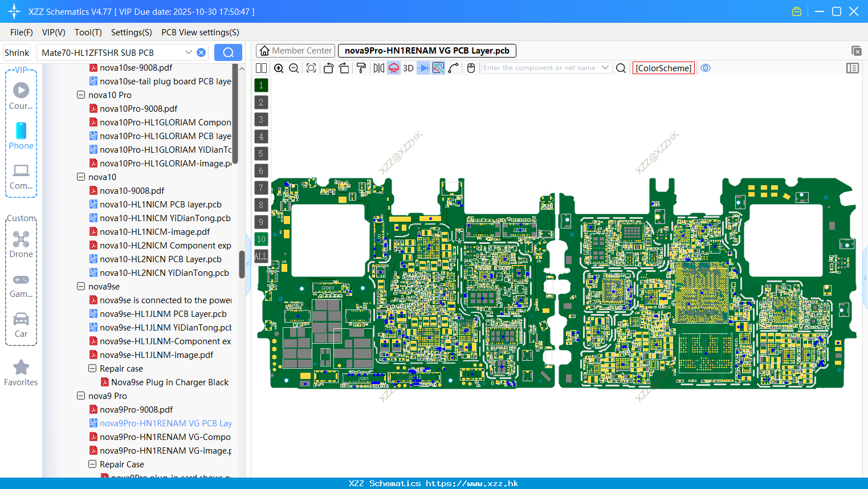Screen dimensions: 868x489
Task: Zoom out of the PCB view
Action: 294,68
